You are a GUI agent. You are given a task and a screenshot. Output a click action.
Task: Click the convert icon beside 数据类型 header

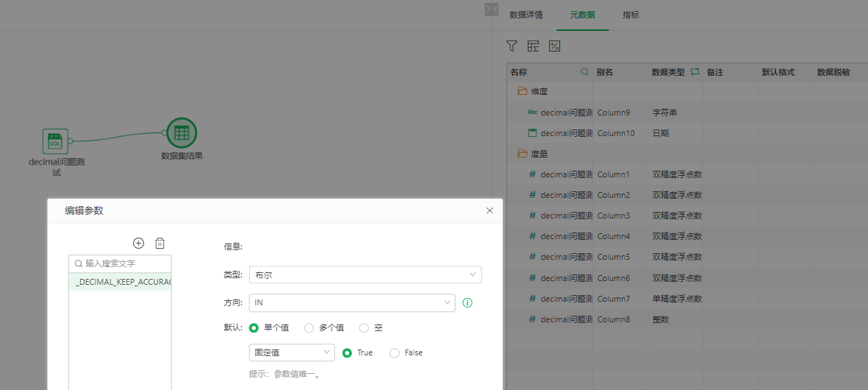pyautogui.click(x=695, y=72)
